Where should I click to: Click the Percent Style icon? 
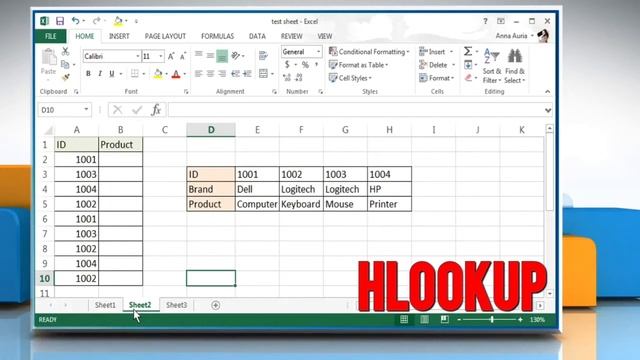point(305,65)
